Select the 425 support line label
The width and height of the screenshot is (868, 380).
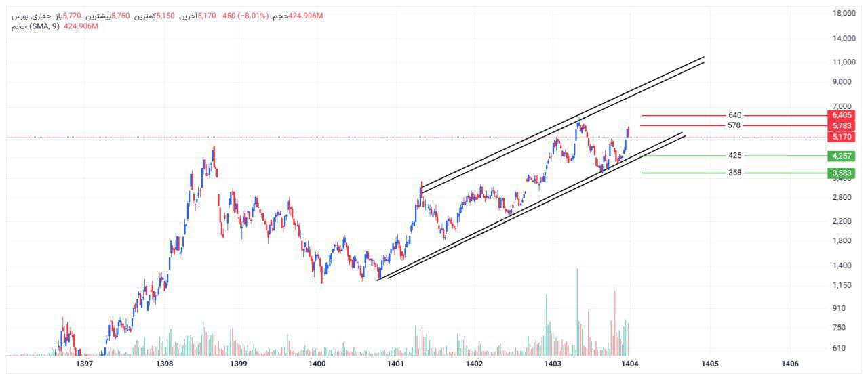coord(734,156)
